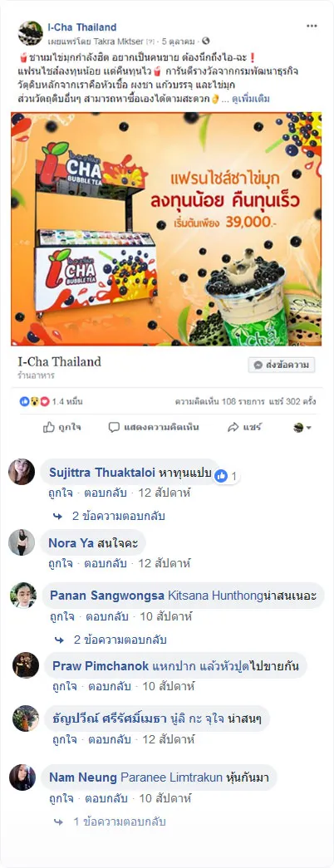Like the post with the ถูกใจ thumb button

tap(62, 428)
